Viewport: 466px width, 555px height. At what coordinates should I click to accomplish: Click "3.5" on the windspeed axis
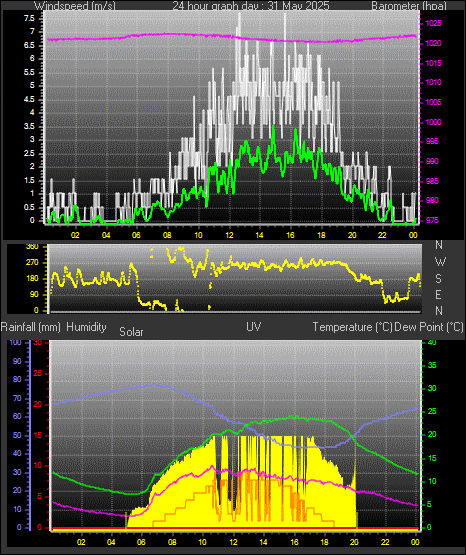click(29, 126)
